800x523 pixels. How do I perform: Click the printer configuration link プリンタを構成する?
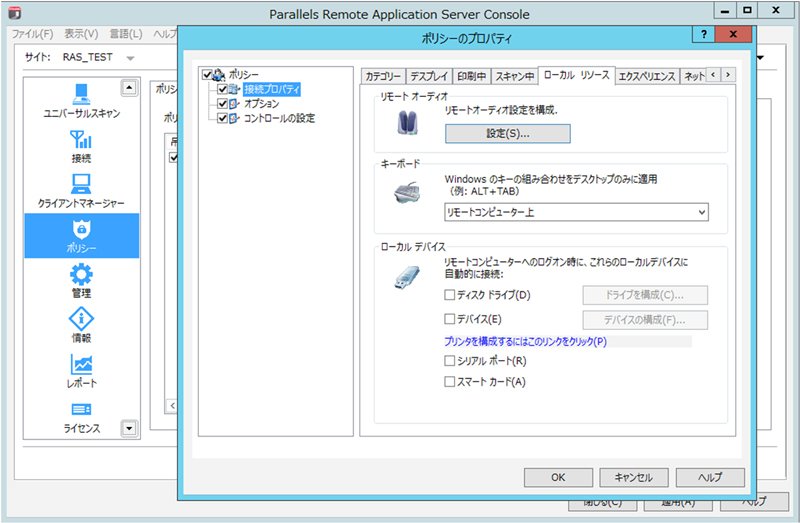pyautogui.click(x=526, y=341)
